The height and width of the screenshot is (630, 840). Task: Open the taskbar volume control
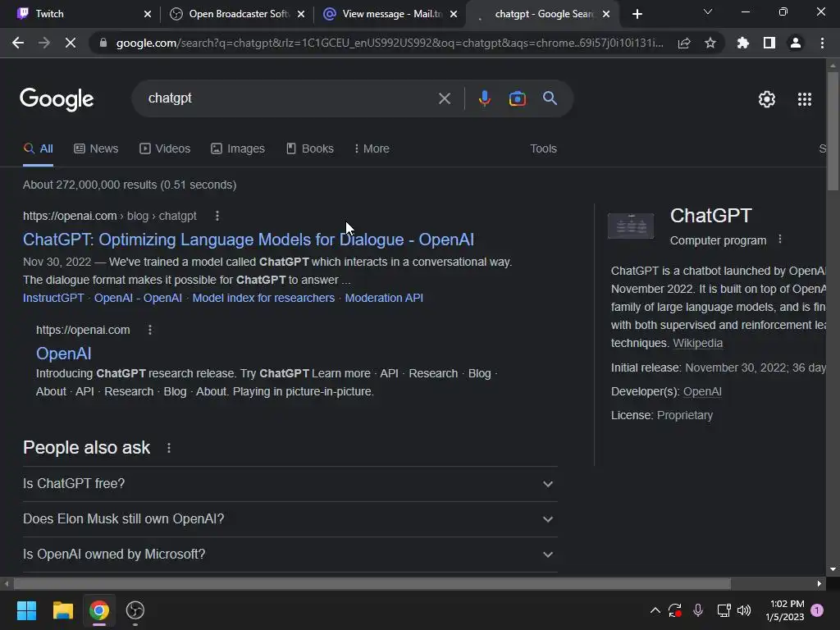pos(744,610)
